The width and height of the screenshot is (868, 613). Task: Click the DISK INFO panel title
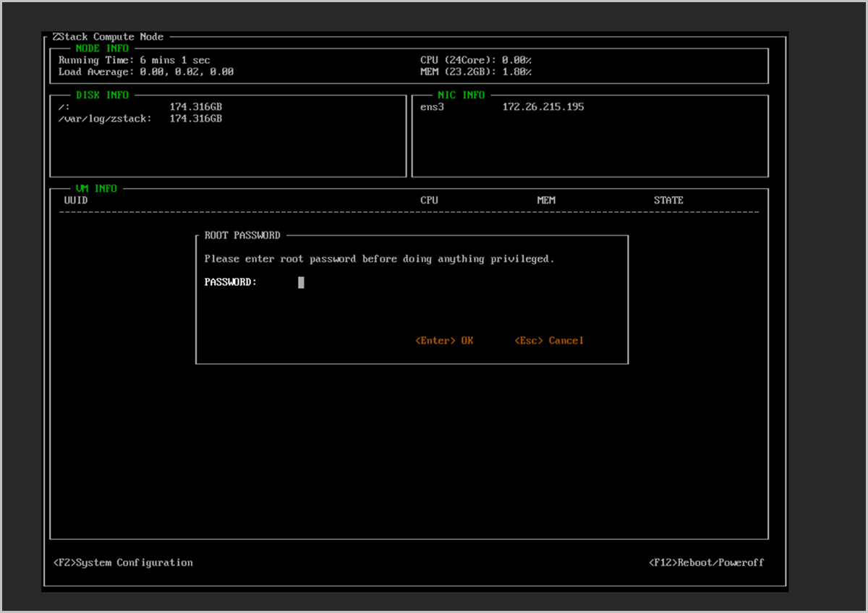click(x=102, y=95)
